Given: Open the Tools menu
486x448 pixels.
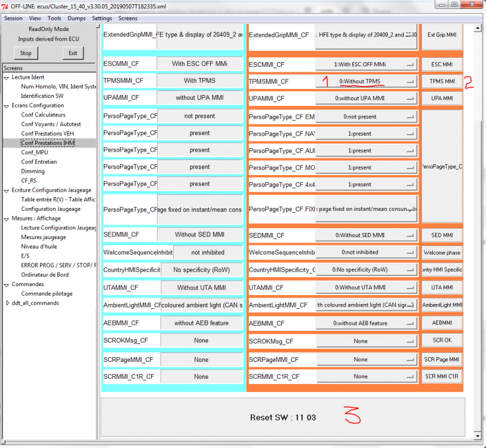Looking at the screenshot, I should tap(54, 19).
